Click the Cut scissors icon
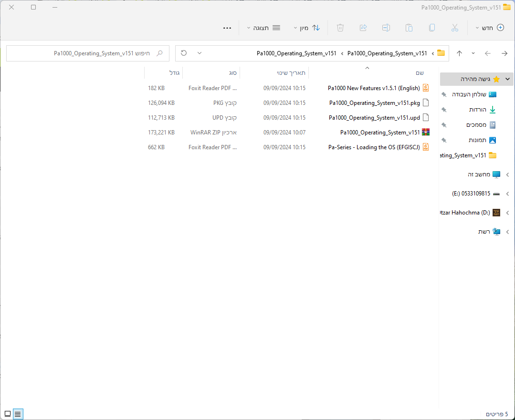This screenshot has height=420, width=515. pos(454,28)
